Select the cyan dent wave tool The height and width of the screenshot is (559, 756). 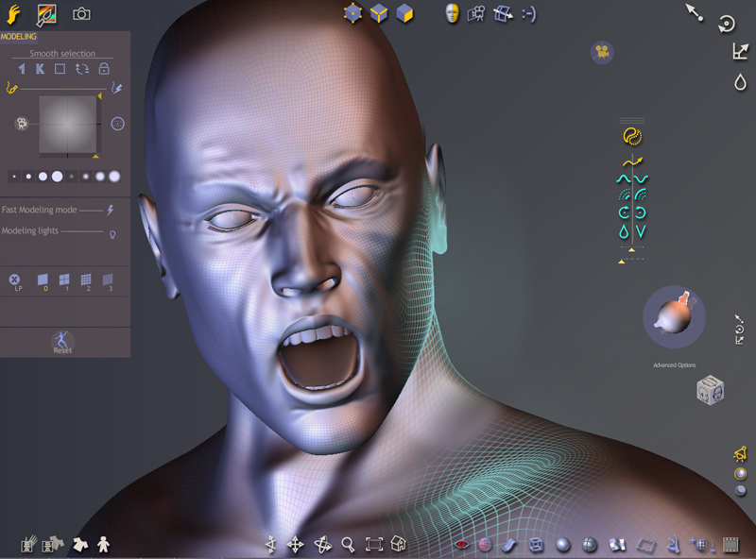(642, 178)
